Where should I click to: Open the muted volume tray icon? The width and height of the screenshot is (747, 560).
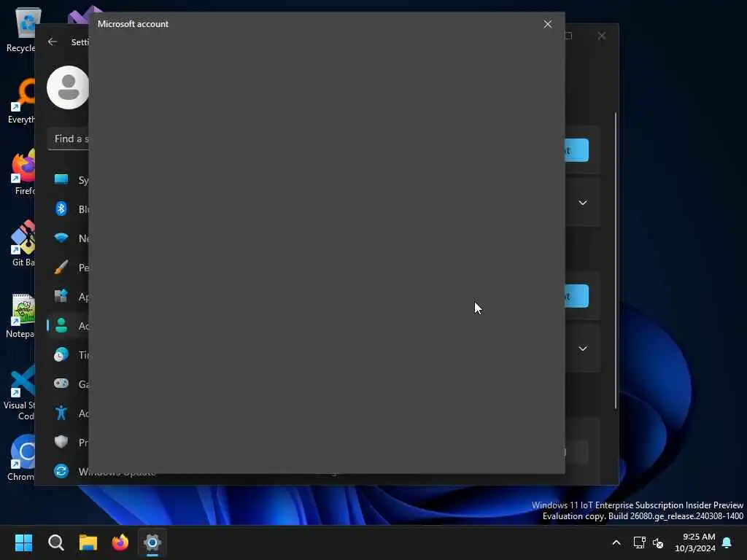658,542
